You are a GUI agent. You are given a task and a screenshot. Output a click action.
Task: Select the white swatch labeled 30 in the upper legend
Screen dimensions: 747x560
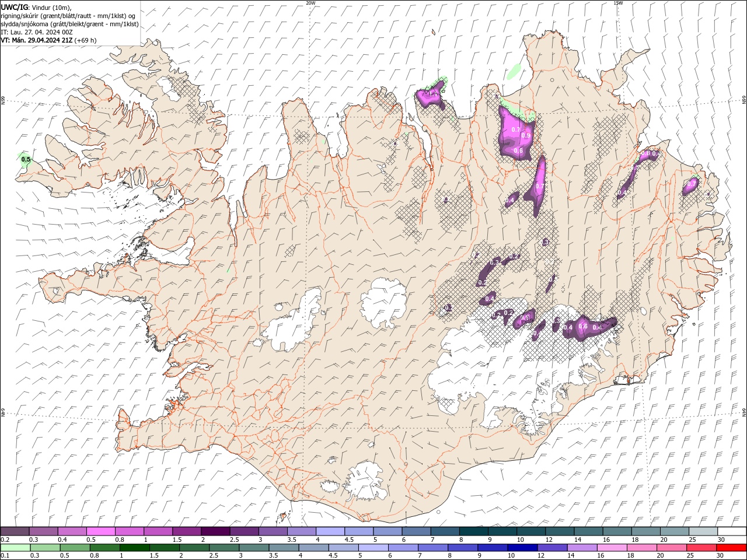pos(732,531)
